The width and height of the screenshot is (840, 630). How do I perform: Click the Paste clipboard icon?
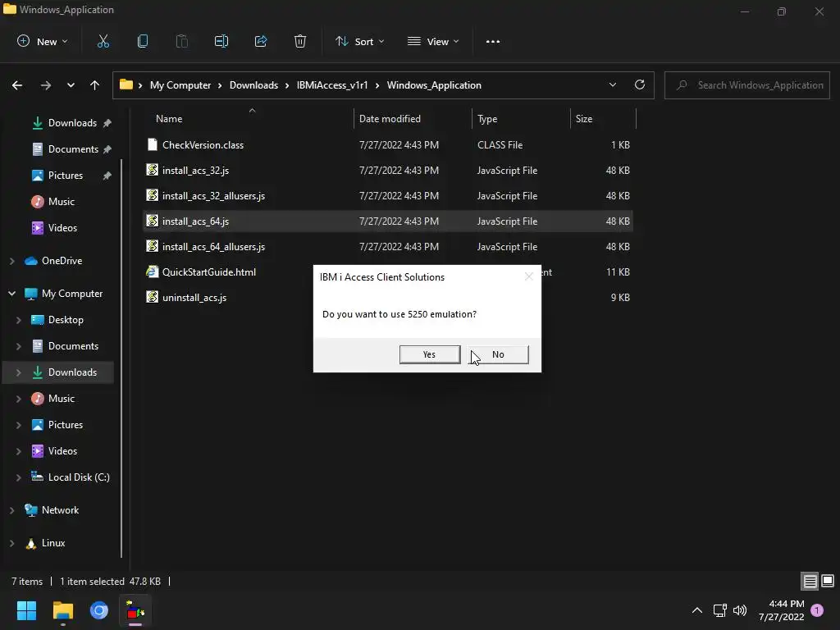[181, 41]
